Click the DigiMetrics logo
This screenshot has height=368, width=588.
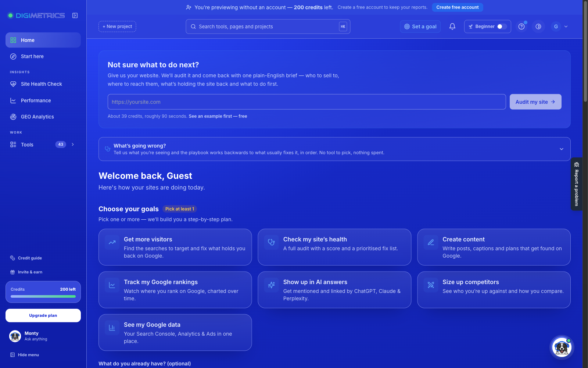(36, 15)
